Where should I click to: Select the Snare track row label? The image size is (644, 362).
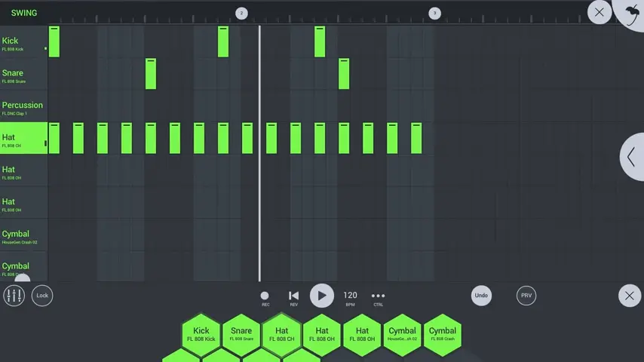click(x=23, y=74)
